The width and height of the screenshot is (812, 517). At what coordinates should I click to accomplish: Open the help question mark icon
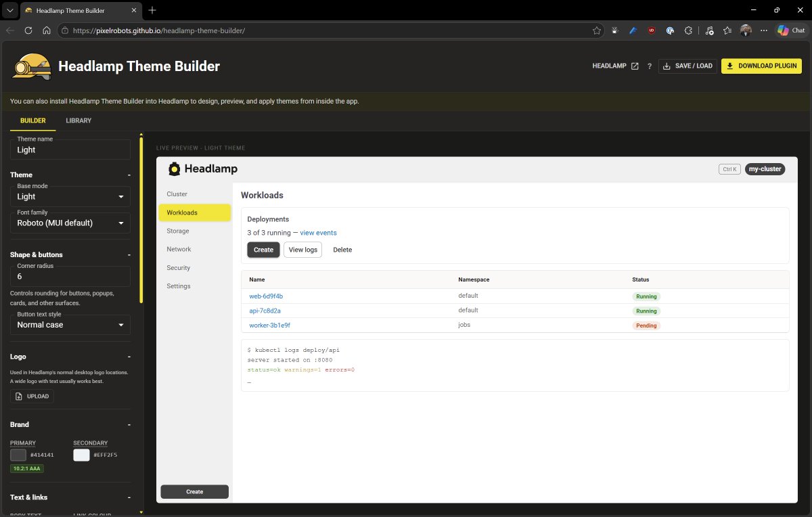[x=649, y=66]
